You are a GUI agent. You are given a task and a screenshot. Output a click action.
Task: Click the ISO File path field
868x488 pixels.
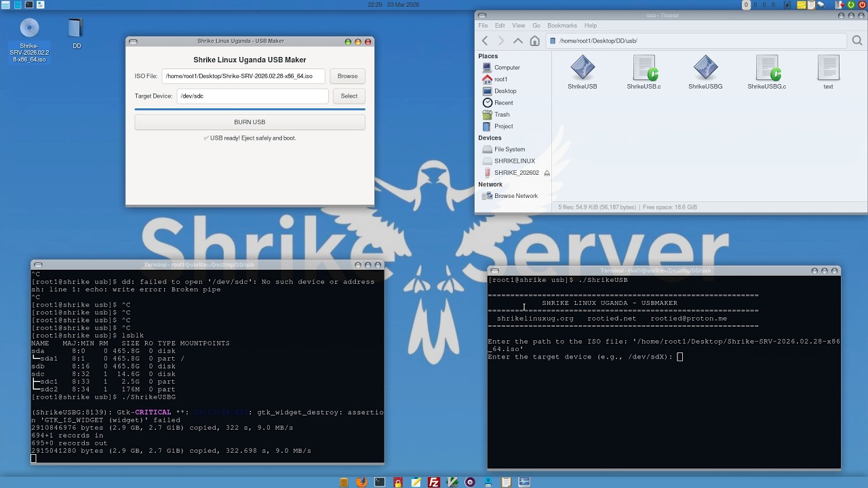[x=243, y=76]
